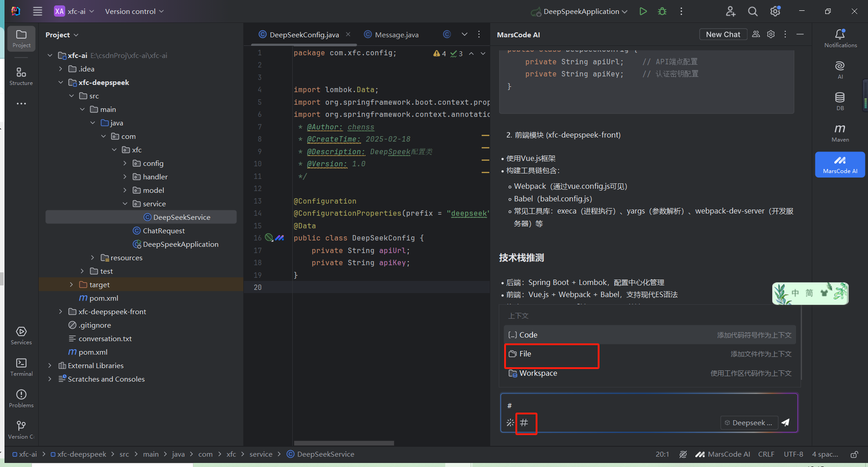Open Code With Me user icon
Viewport: 868px width, 467px height.
pos(730,11)
